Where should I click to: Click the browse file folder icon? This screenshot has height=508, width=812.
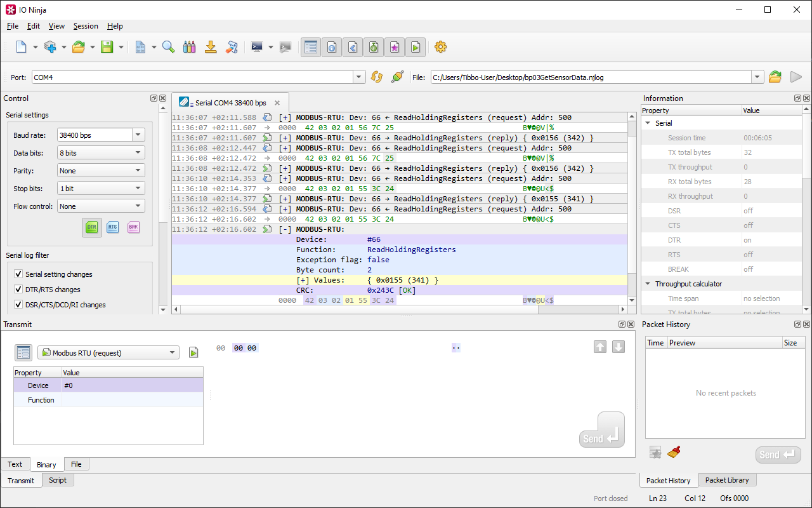[x=775, y=77]
